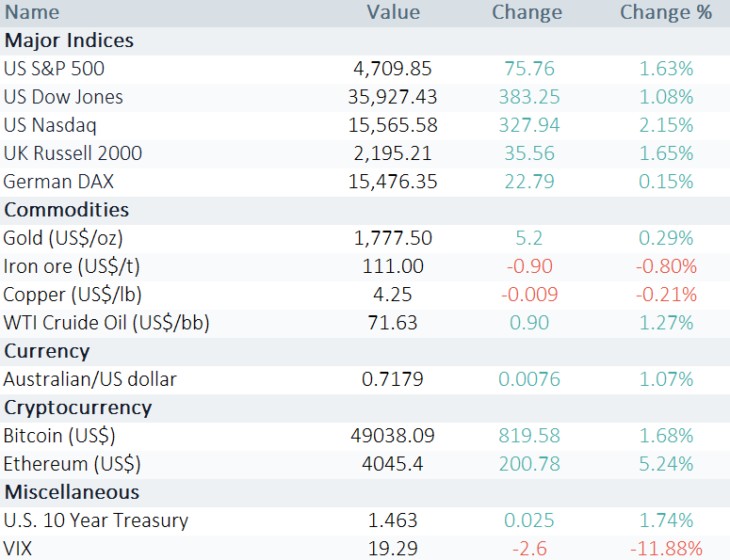Image resolution: width=730 pixels, height=560 pixels.
Task: Click the U.S. 10 Year Treasury label
Action: point(96,520)
